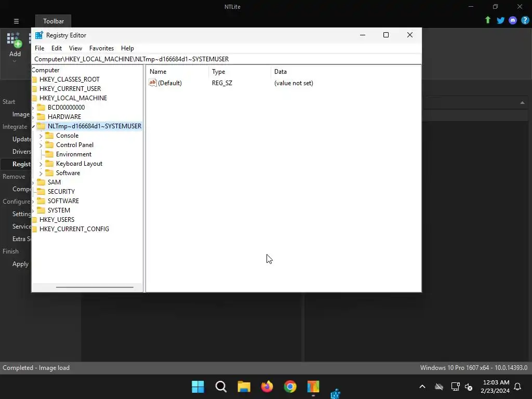Collapse the NTLite panel arrow at right

point(523,102)
